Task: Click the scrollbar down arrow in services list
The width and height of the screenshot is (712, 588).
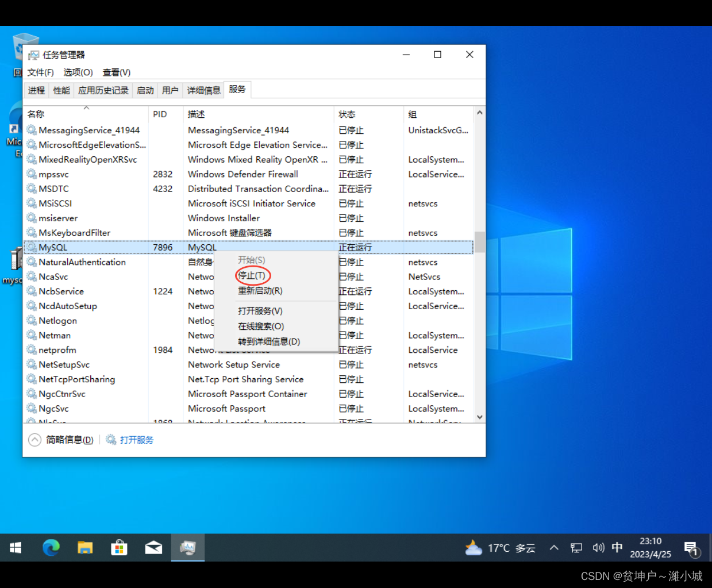Action: pyautogui.click(x=480, y=417)
